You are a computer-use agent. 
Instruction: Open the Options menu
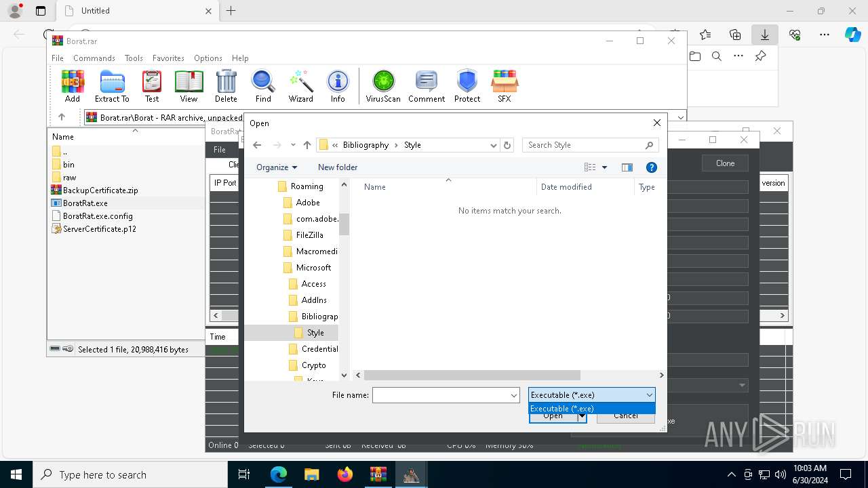[x=208, y=58]
